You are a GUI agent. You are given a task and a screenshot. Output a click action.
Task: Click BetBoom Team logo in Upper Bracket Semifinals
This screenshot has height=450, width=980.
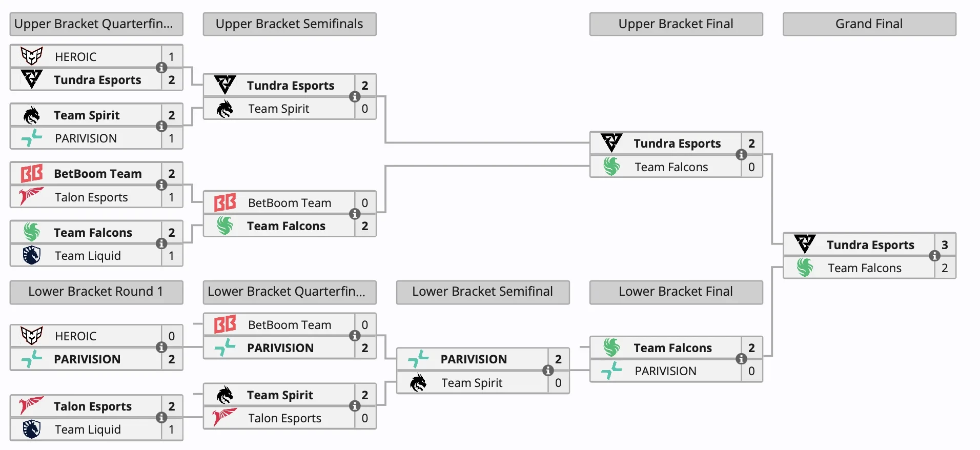(225, 202)
